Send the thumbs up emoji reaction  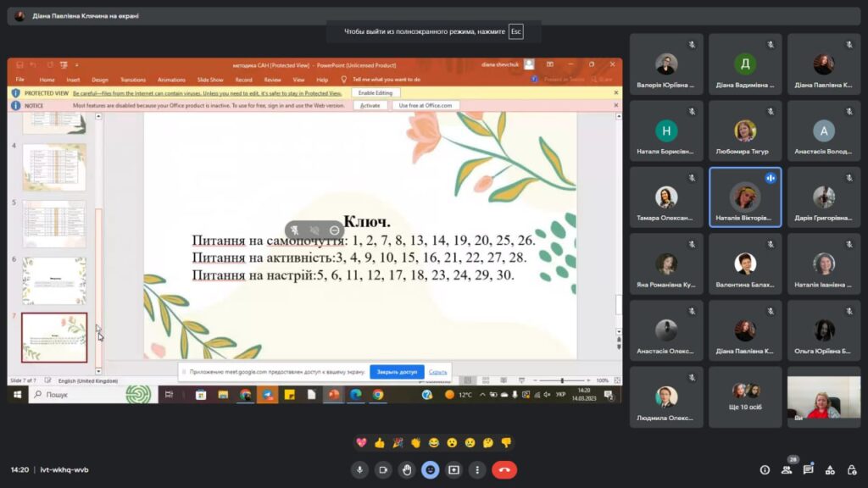(379, 442)
